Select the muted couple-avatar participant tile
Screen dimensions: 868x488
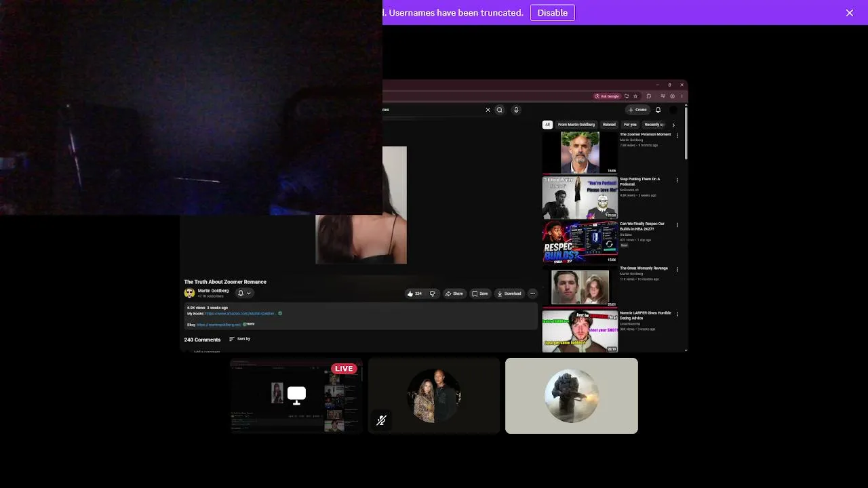[434, 396]
